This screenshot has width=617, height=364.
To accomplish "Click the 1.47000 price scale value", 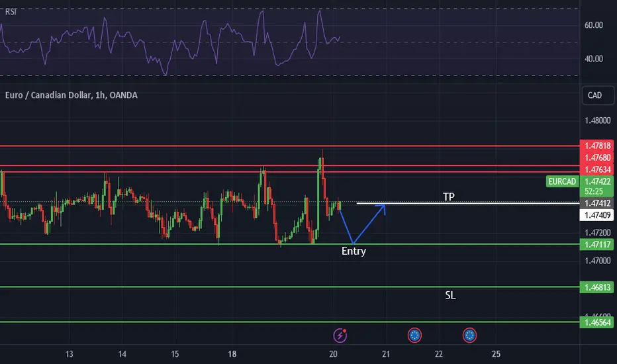I will pos(597,261).
